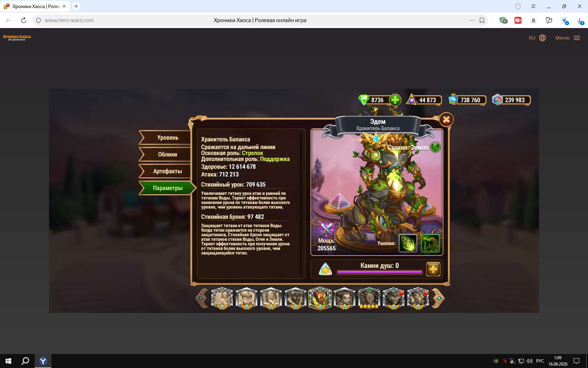Viewport: 588px width, 368px height.
Task: Select the sixth titan portrait in the row
Action: (344, 298)
